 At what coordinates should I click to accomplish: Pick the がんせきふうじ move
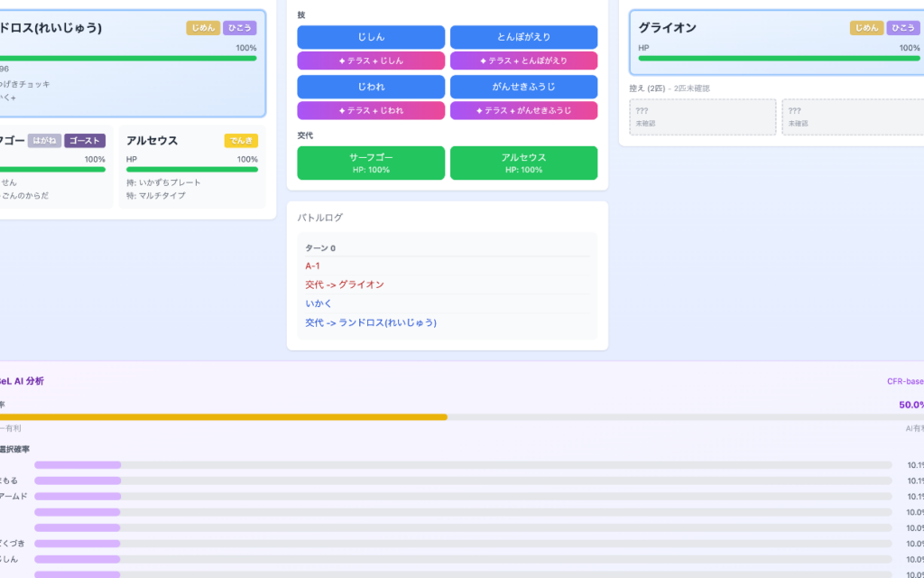(x=523, y=87)
